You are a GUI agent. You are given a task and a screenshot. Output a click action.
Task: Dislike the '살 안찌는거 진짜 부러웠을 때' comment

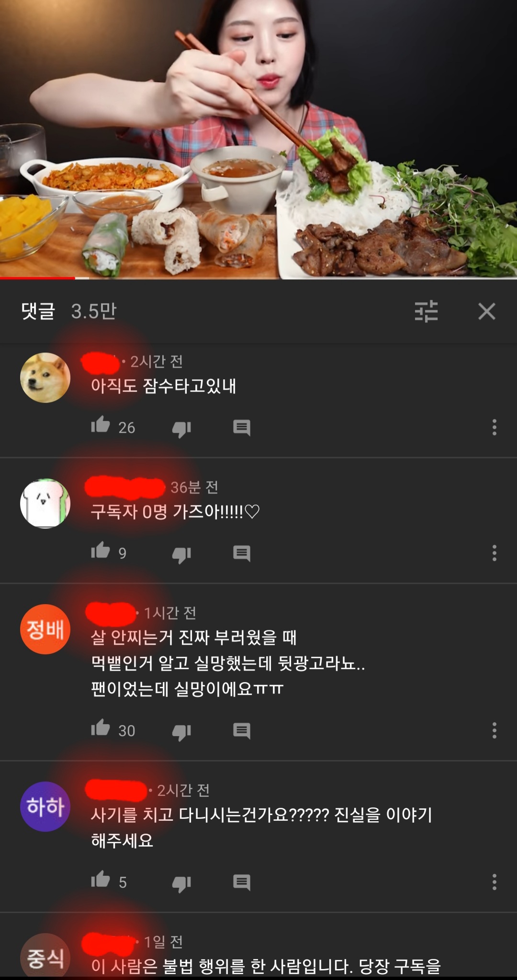coord(181,732)
